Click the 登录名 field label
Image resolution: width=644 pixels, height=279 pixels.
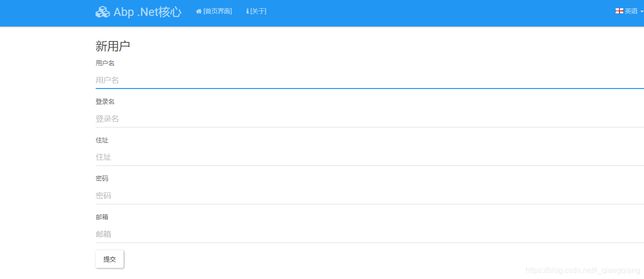[105, 101]
